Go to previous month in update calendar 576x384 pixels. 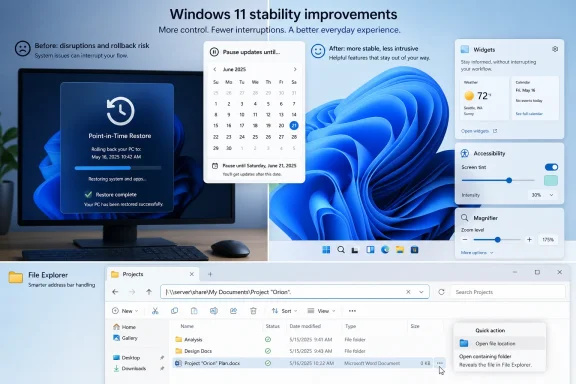coord(215,69)
